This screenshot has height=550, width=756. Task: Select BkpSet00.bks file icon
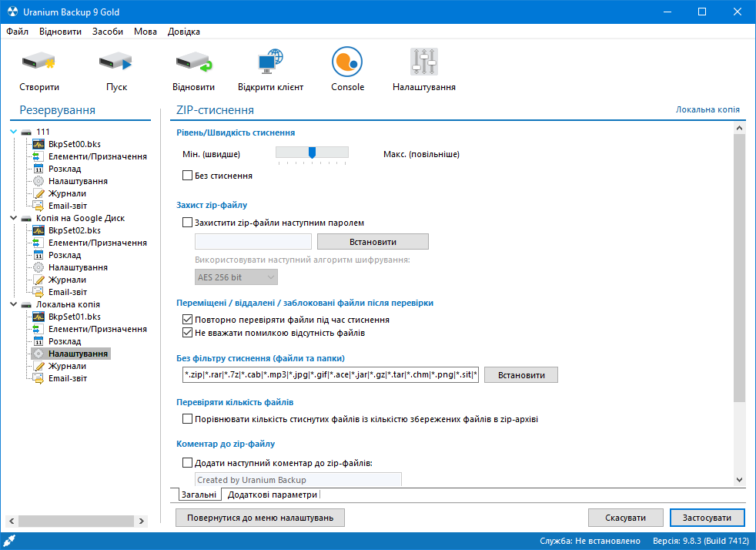(38, 144)
